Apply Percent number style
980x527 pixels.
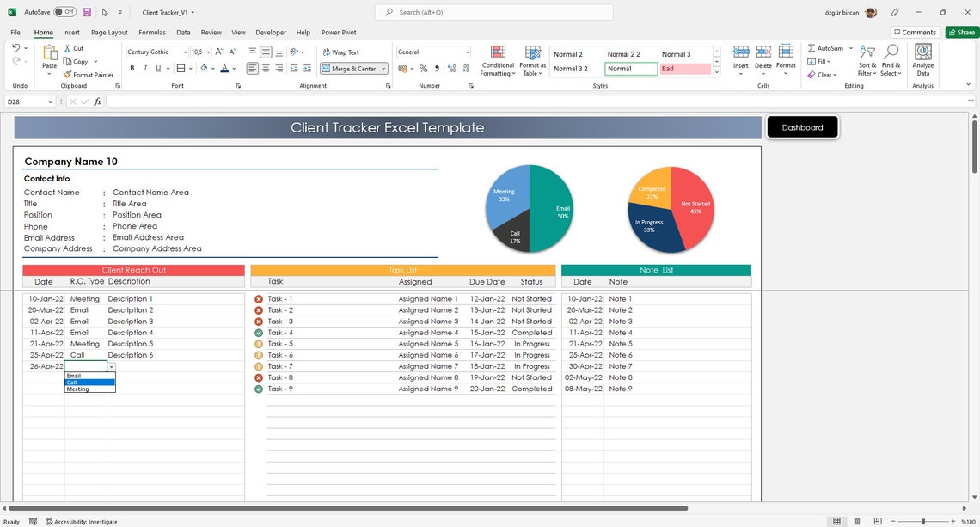click(422, 67)
